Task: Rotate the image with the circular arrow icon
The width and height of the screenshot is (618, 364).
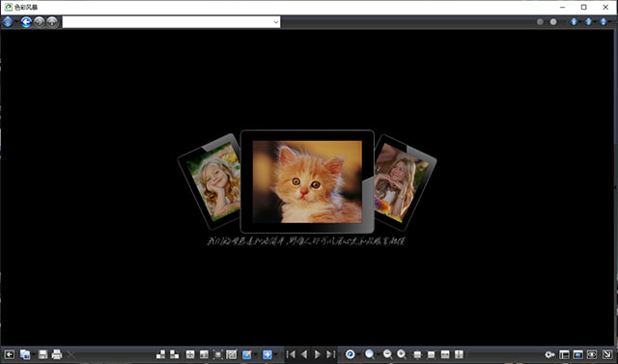Action: [x=350, y=354]
